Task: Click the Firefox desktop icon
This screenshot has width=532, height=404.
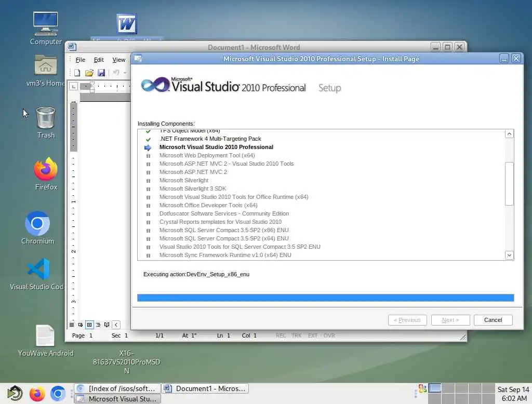Action: point(46,174)
